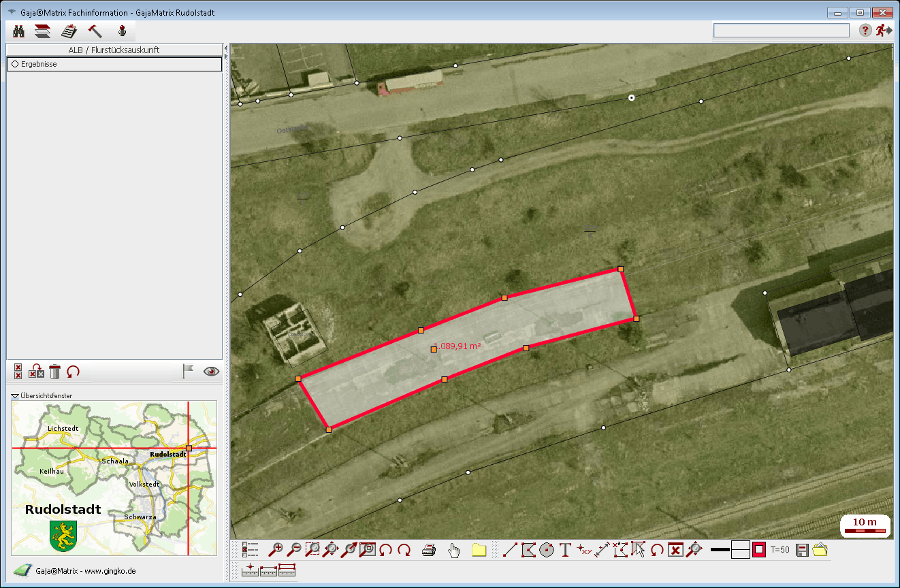
Task: Click the red help question mark button
Action: (865, 30)
